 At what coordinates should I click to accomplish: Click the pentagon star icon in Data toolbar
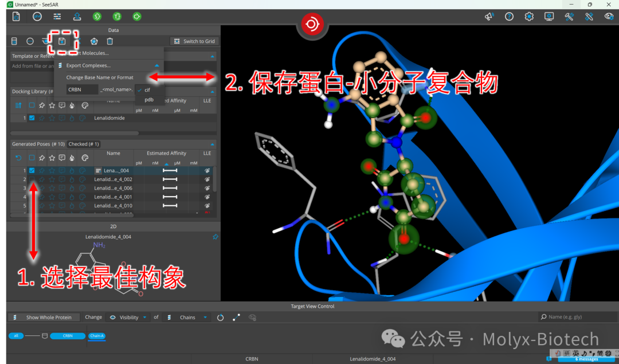(x=94, y=41)
